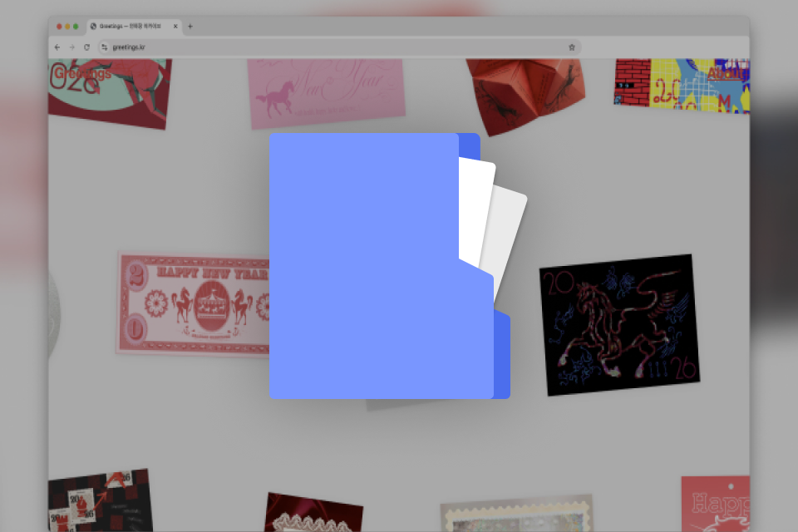798x532 pixels.
Task: Open the pink New Year horse card
Action: point(326,92)
